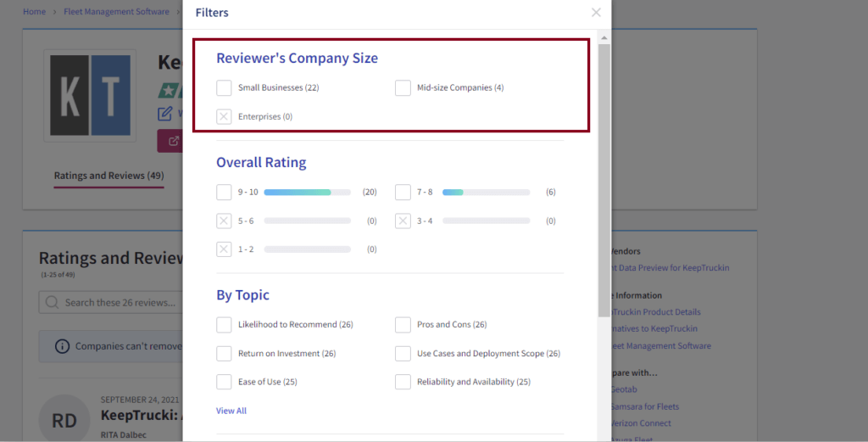This screenshot has width=868, height=442.
Task: Open Alternatives to KeepTruckin link
Action: click(x=653, y=328)
